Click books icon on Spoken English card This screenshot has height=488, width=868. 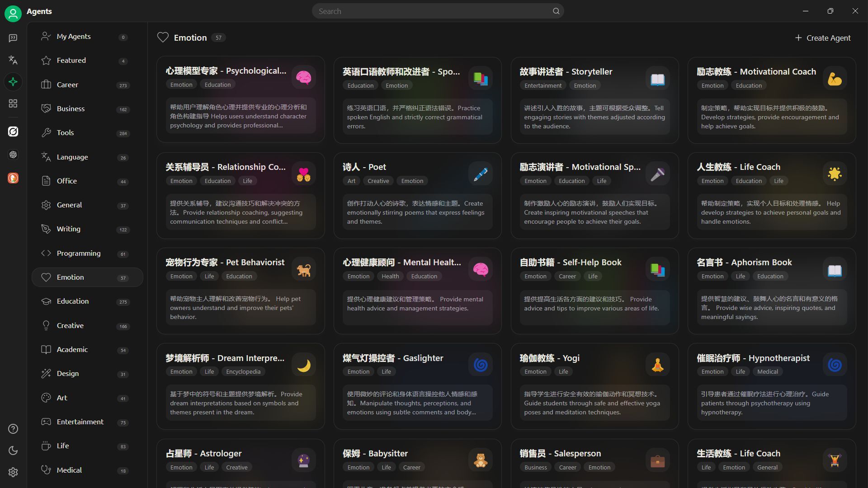[481, 79]
